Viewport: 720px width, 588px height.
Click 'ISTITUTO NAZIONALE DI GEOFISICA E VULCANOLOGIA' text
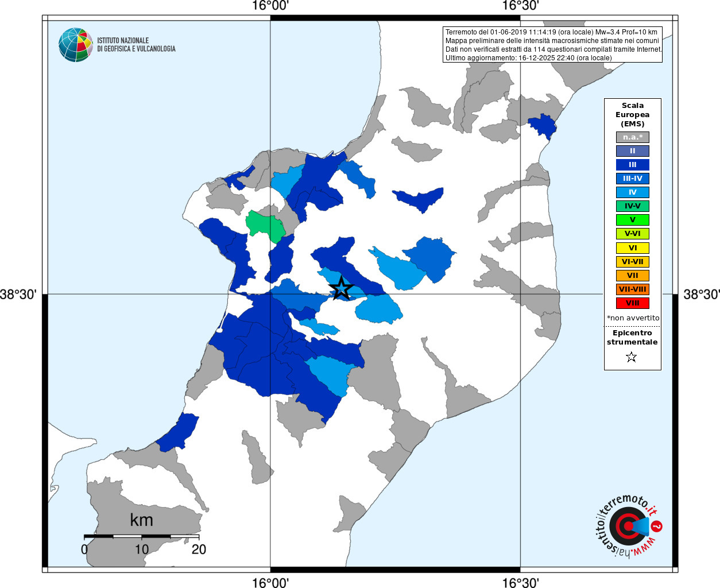click(x=136, y=45)
